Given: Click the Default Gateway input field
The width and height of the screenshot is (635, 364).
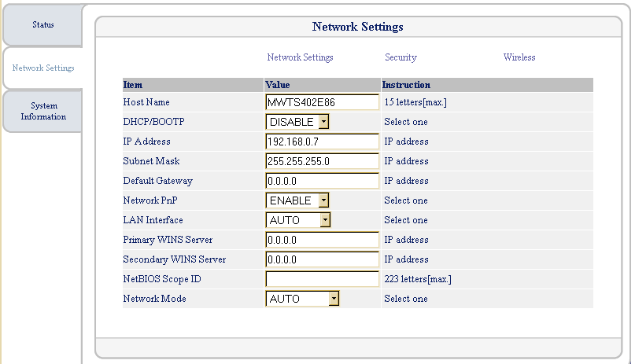Looking at the screenshot, I should pyautogui.click(x=323, y=181).
